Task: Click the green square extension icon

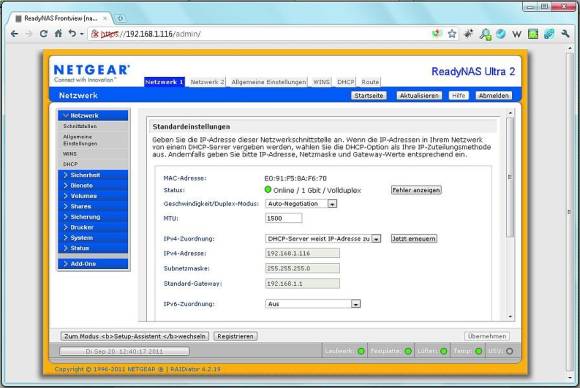Action: coord(533,34)
